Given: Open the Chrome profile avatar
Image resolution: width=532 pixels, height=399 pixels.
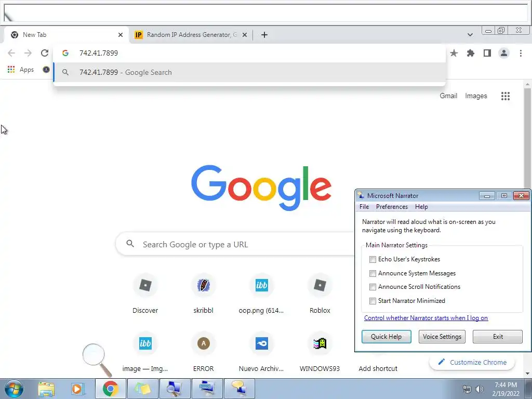Looking at the screenshot, I should tap(504, 53).
